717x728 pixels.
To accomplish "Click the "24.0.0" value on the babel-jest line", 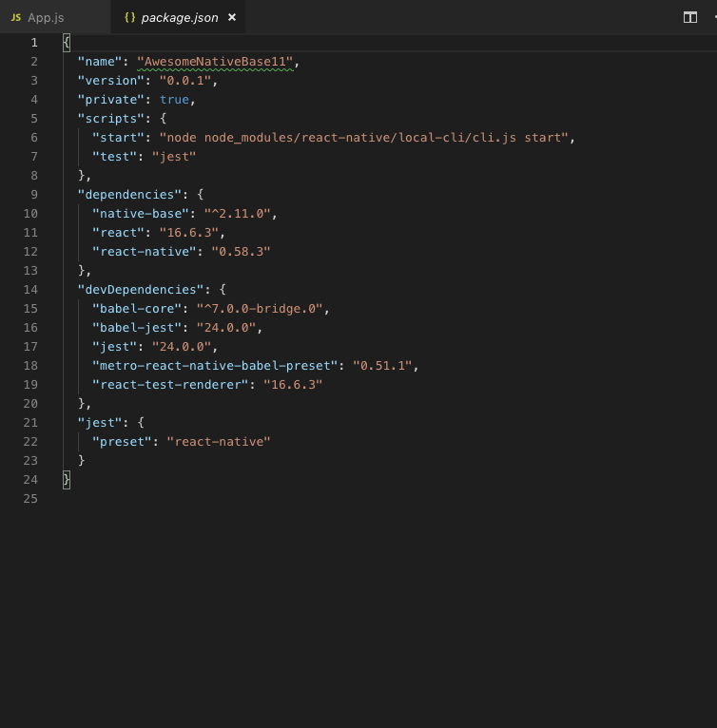I will [226, 328].
